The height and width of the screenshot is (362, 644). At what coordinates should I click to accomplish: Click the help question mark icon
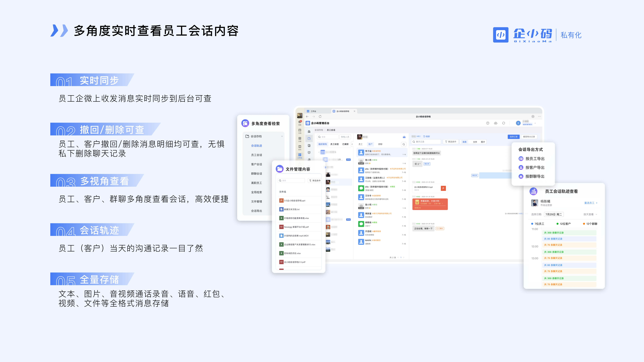tap(487, 123)
